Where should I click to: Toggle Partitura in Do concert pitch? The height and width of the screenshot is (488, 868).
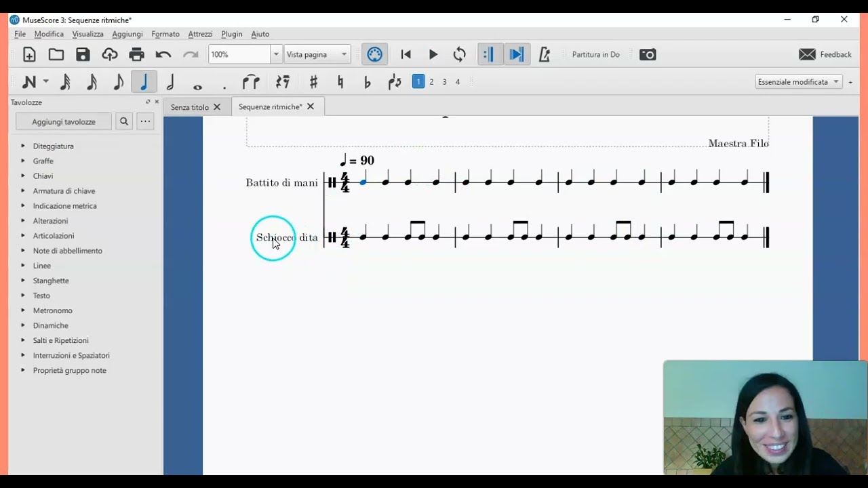[x=595, y=55]
